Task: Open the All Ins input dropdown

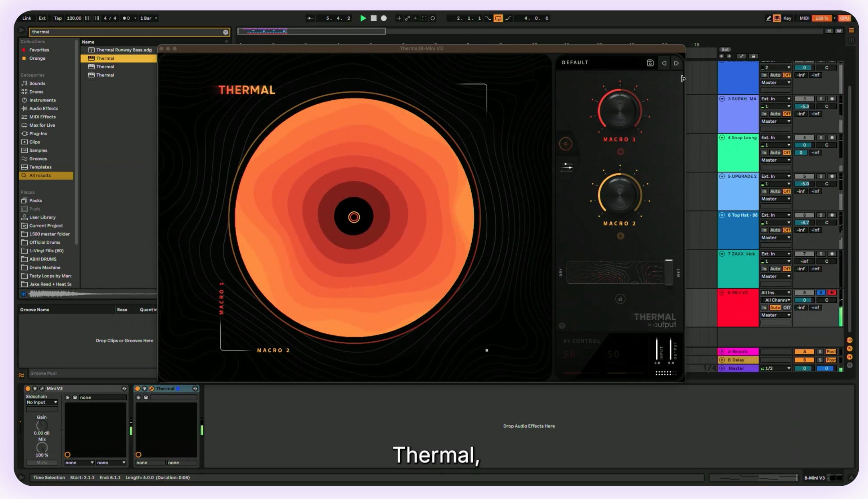Action: pos(776,293)
